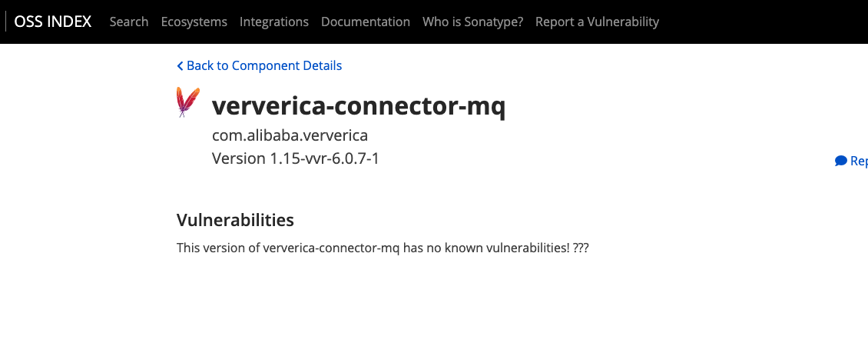Screen dimensions: 868x363
Task: Click the partially visible Rep link text
Action: [x=859, y=162]
